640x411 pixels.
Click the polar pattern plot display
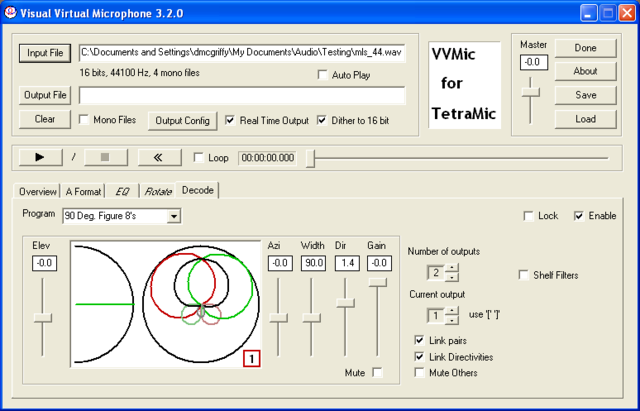[x=201, y=304]
